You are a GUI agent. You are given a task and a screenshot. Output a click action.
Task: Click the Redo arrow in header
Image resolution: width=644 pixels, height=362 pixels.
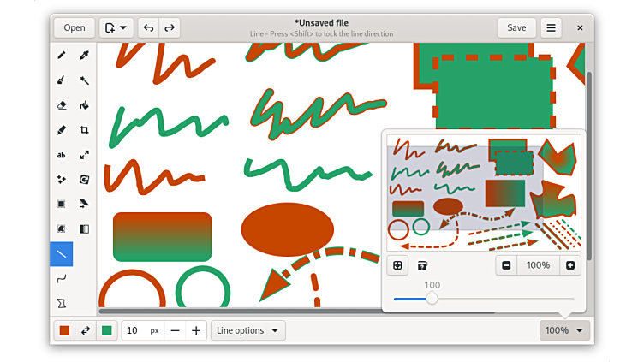170,27
